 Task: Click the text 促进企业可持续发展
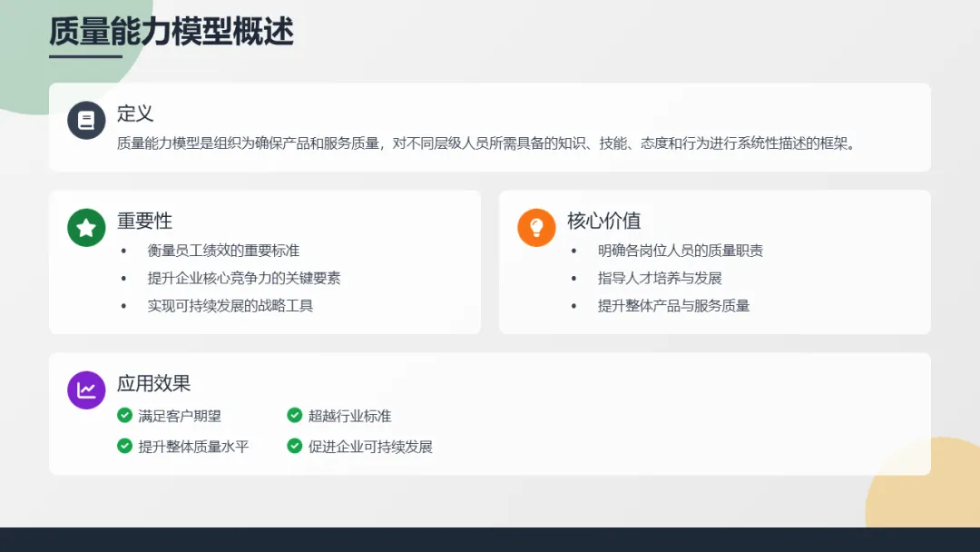(370, 447)
